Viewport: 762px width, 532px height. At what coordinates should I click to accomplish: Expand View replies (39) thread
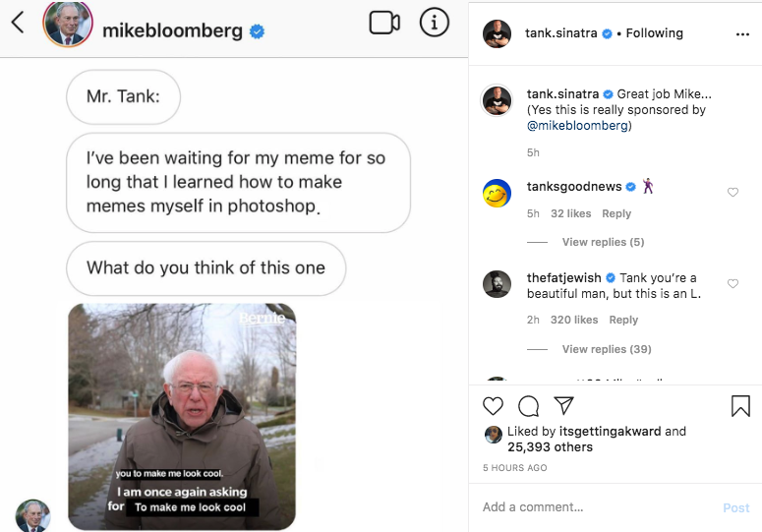(607, 349)
